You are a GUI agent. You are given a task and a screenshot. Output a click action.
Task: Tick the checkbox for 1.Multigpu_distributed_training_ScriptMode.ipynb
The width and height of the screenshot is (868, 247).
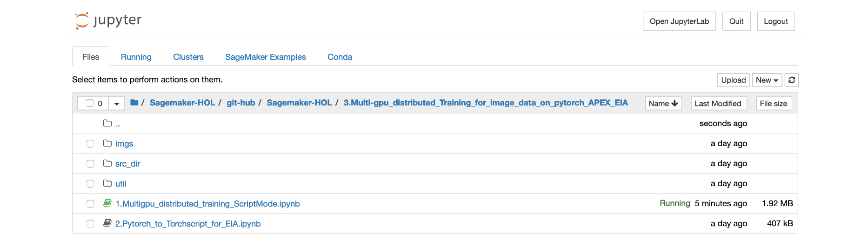[90, 204]
